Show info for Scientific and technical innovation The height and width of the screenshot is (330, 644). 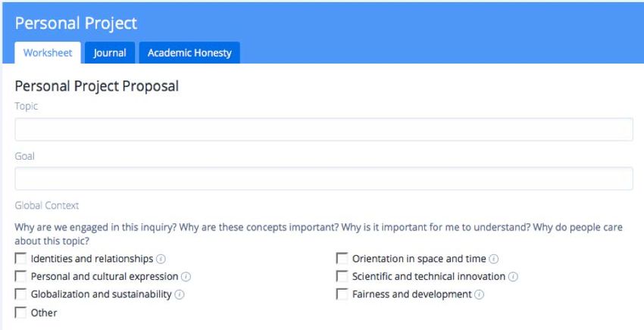tap(513, 277)
